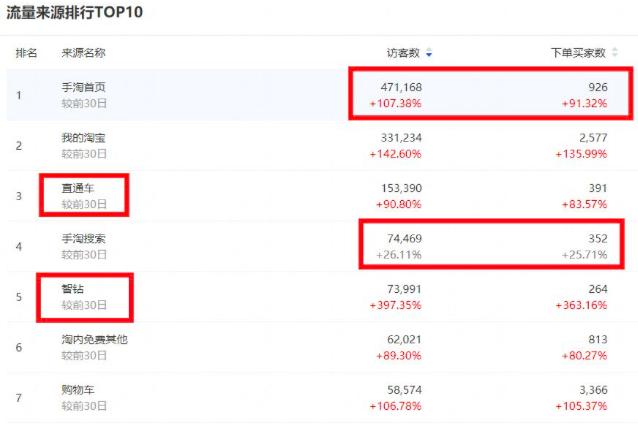Screen dimensions: 638x430
Task: Click the 下单买家数 column header
Action: click(x=578, y=53)
